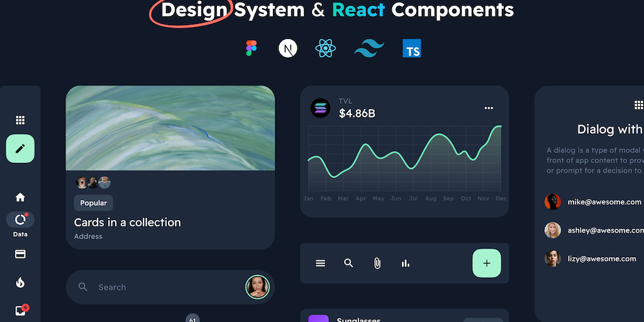Click the bar chart icon in toolbar
Screen dimensions: 644x322
tap(406, 264)
